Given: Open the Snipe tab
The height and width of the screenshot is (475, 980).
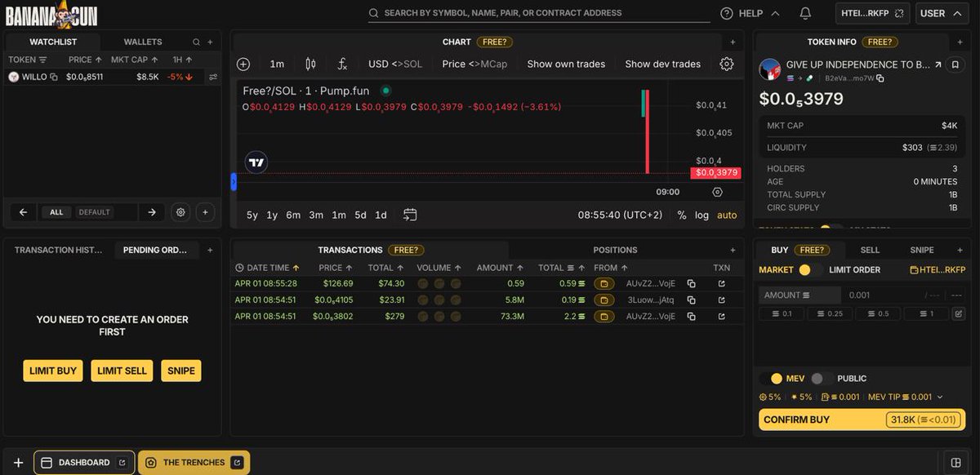Looking at the screenshot, I should point(921,250).
